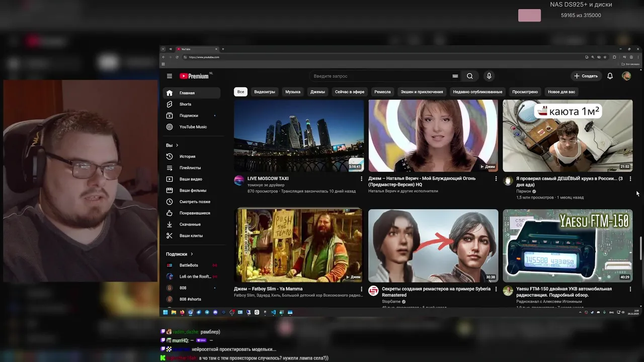Image resolution: width=644 pixels, height=362 pixels.
Task: Open Скачанные in the sidebar
Action: pyautogui.click(x=192, y=224)
